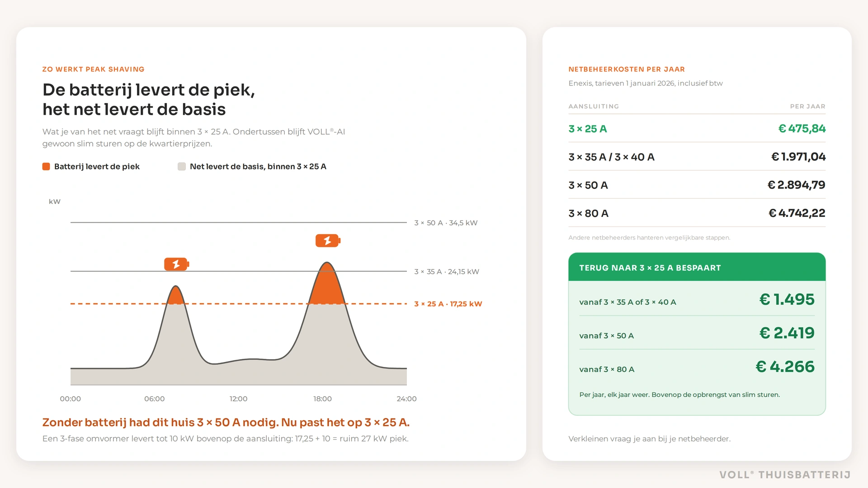The image size is (868, 488).
Task: Click the 18:00 time axis label
Action: click(x=322, y=399)
